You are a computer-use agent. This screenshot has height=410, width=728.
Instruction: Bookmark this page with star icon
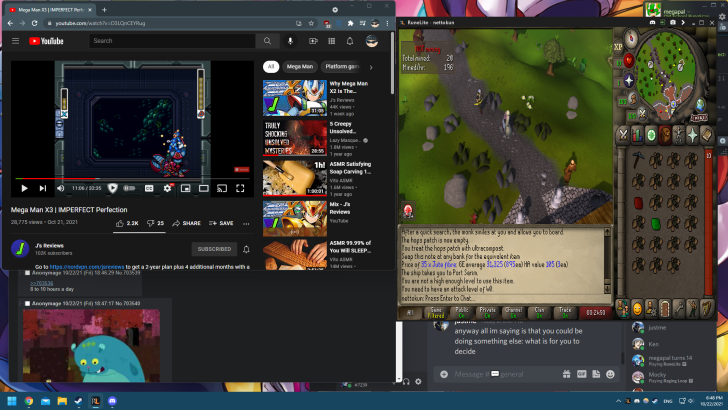(311, 23)
